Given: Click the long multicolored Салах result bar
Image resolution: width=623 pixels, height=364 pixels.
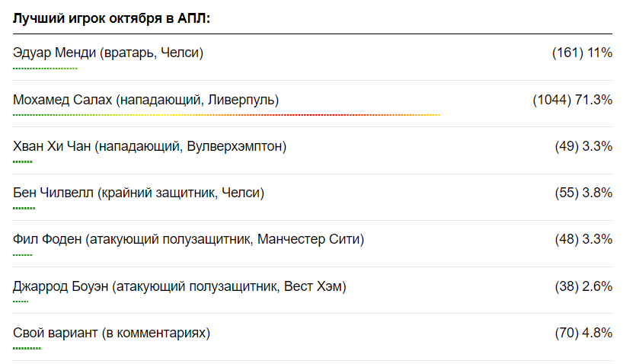Looking at the screenshot, I should click(x=226, y=115).
